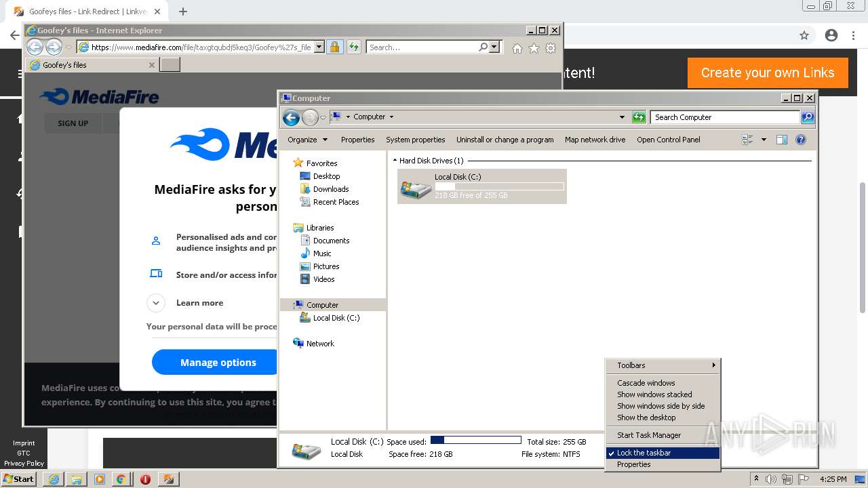Open the Chrome taskbar icon

(121, 479)
